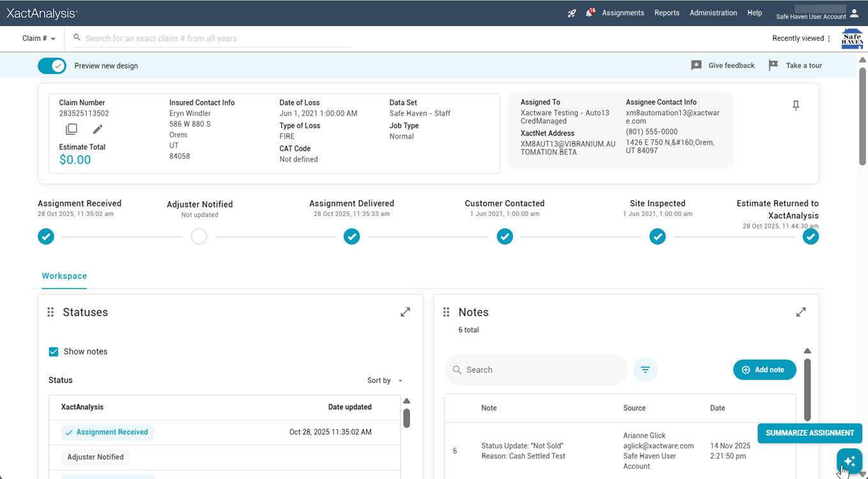
Task: Open the Reports menu
Action: point(666,13)
